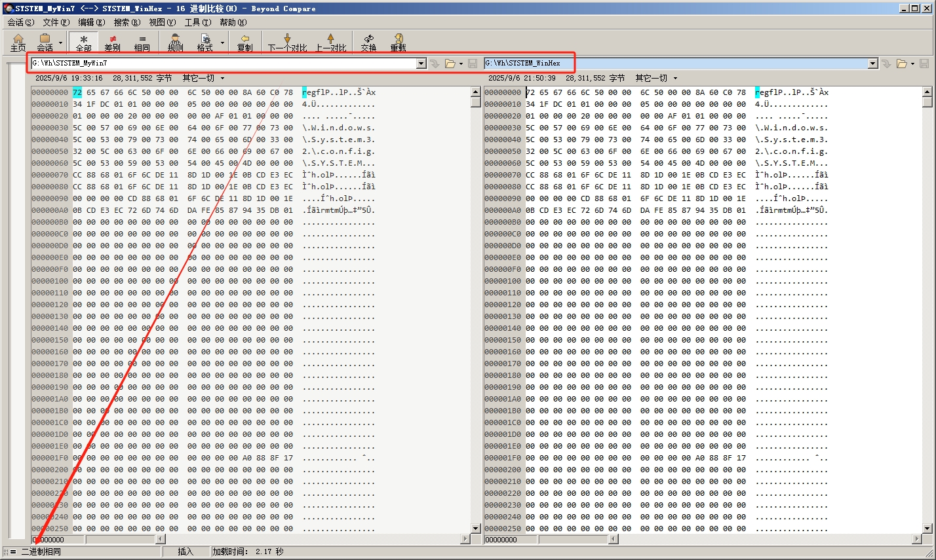Expand the left file path dropdown
Screen dimensions: 936x560
pos(421,64)
